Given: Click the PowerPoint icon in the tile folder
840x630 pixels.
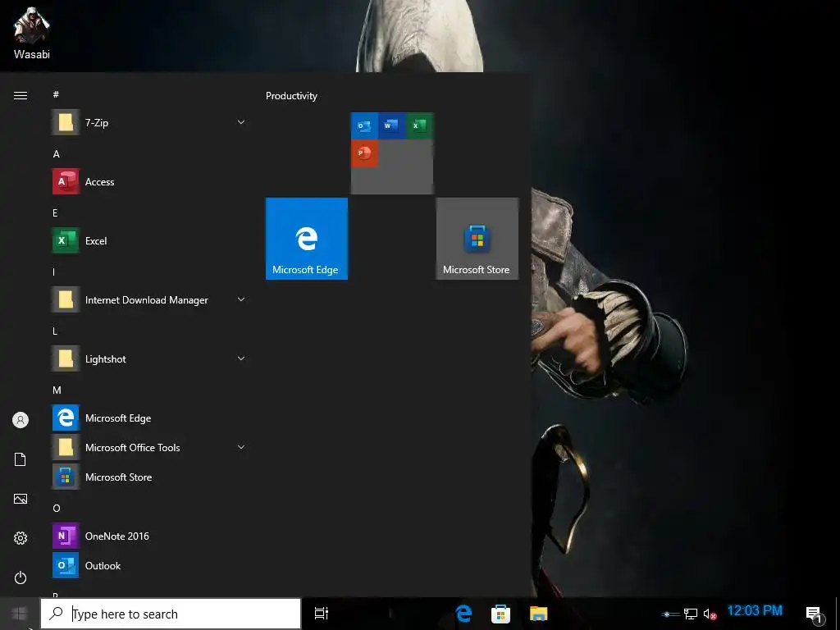Looking at the screenshot, I should coord(364,153).
